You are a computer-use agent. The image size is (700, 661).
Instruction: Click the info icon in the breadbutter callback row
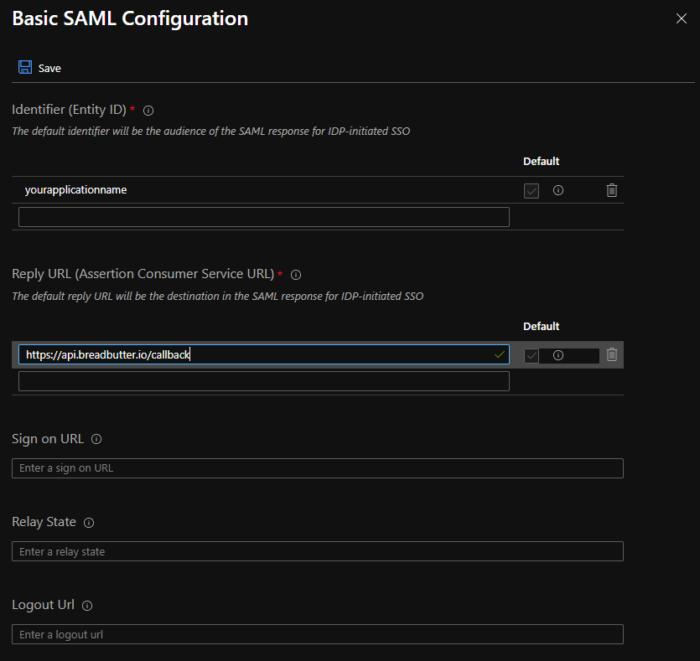(x=558, y=355)
